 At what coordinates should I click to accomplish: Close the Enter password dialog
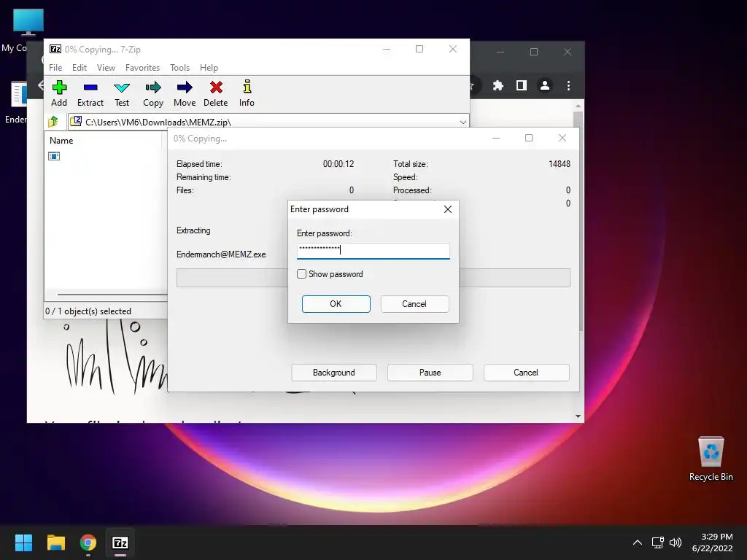click(447, 209)
